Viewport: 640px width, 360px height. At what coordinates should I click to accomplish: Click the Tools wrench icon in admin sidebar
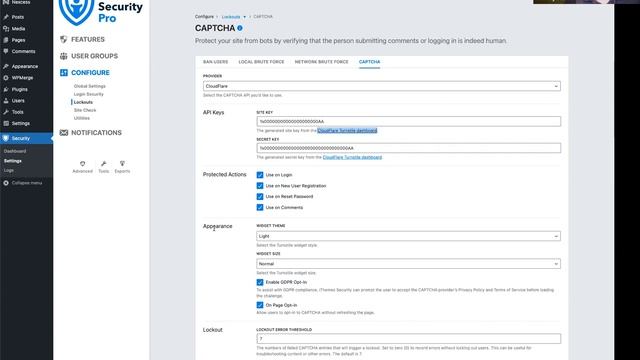point(6,112)
